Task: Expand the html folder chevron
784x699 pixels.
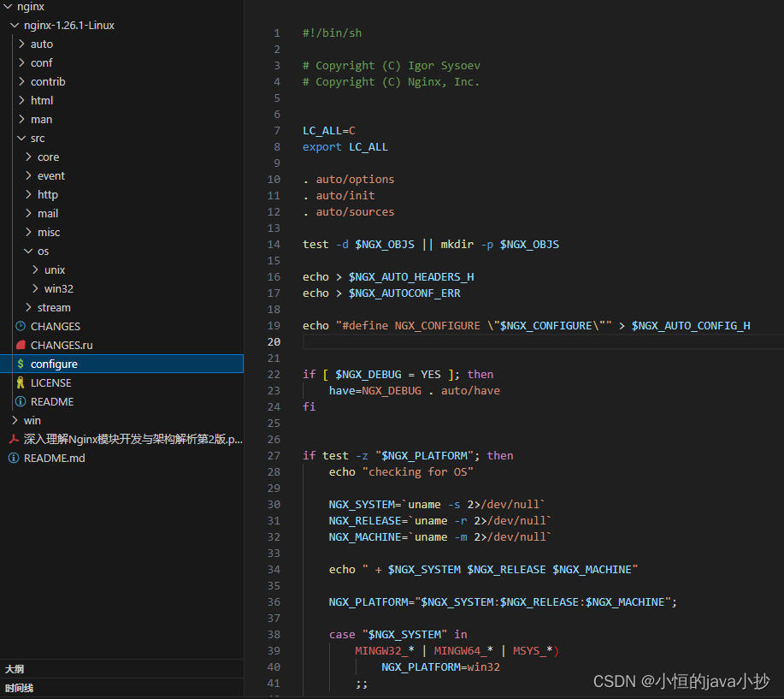Action: [x=21, y=100]
